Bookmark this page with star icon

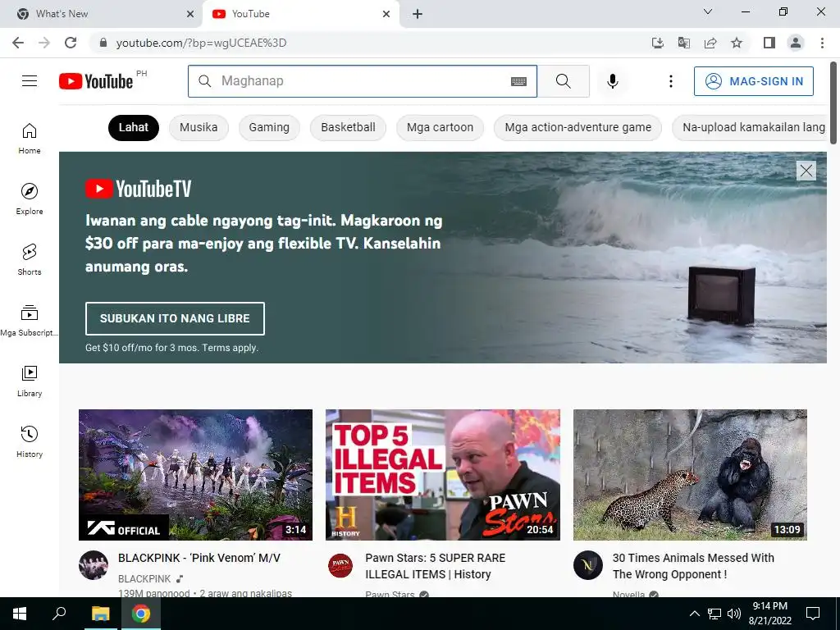[x=737, y=43]
